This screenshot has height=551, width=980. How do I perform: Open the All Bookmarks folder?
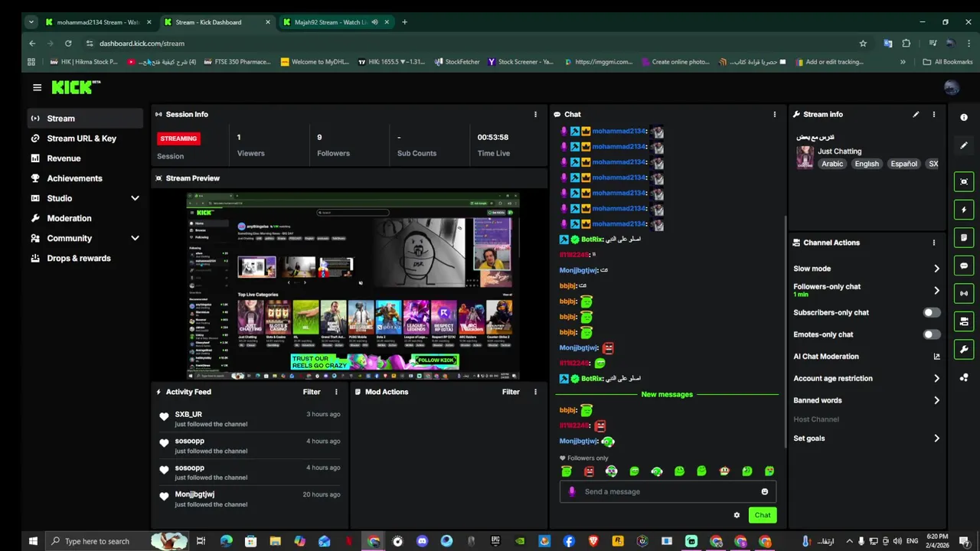[948, 62]
